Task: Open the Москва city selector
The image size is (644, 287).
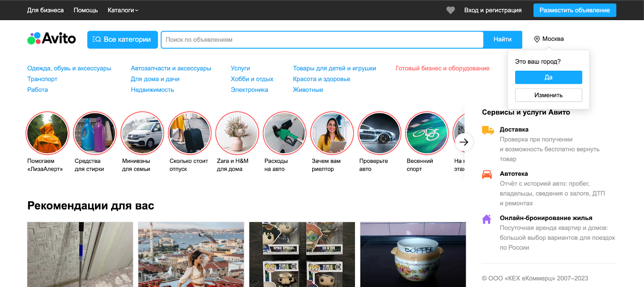Action: coord(549,39)
